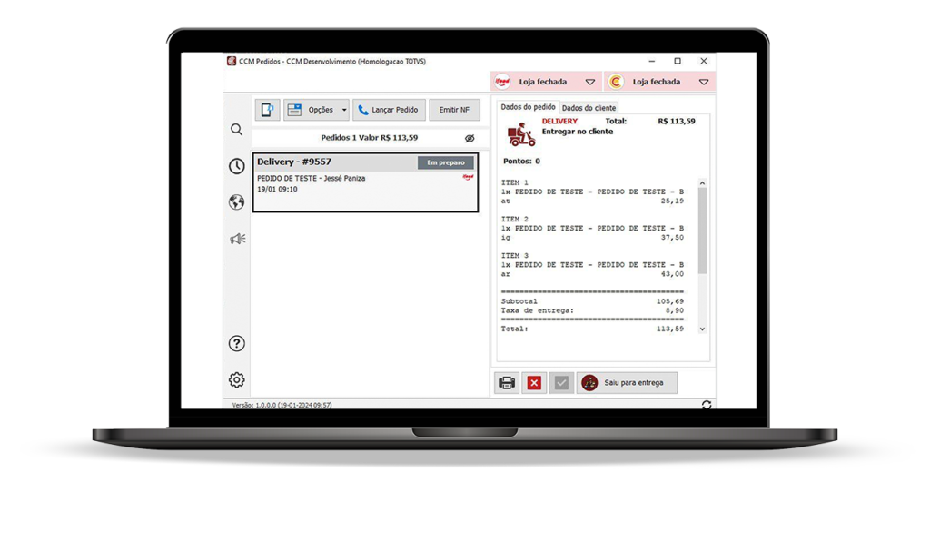Open settings gear icon
930x560 pixels.
236,379
